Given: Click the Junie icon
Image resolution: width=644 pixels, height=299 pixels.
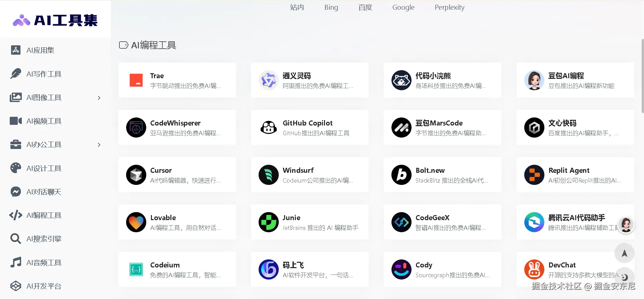Looking at the screenshot, I should click(269, 222).
